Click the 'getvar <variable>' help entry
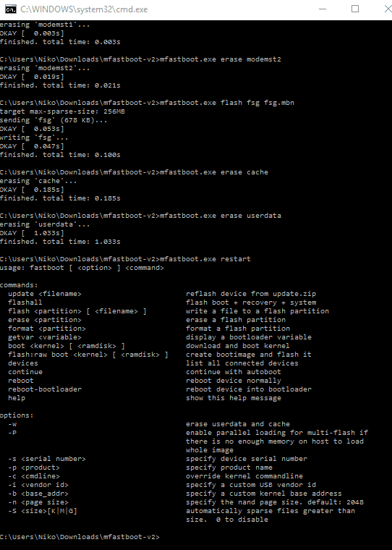 point(45,337)
